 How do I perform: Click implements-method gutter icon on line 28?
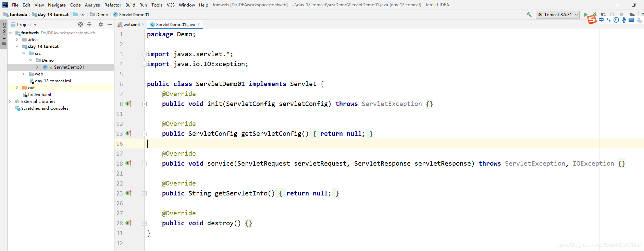coord(128,223)
